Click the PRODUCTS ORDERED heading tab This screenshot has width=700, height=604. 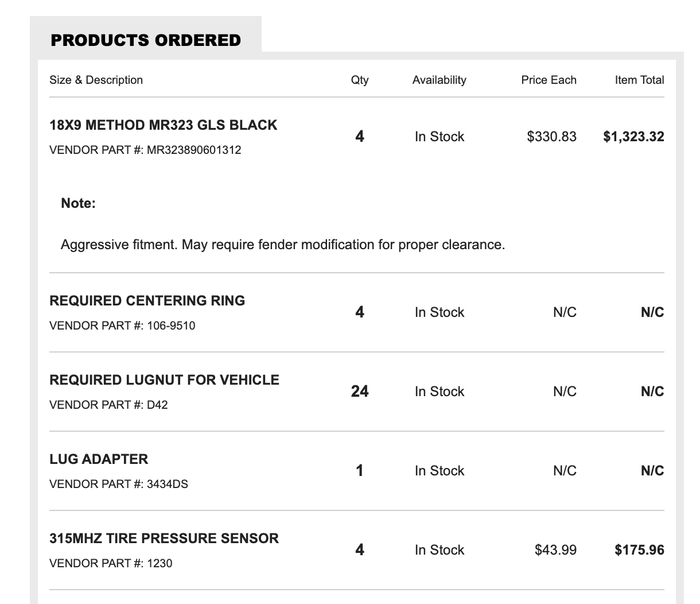pos(146,40)
